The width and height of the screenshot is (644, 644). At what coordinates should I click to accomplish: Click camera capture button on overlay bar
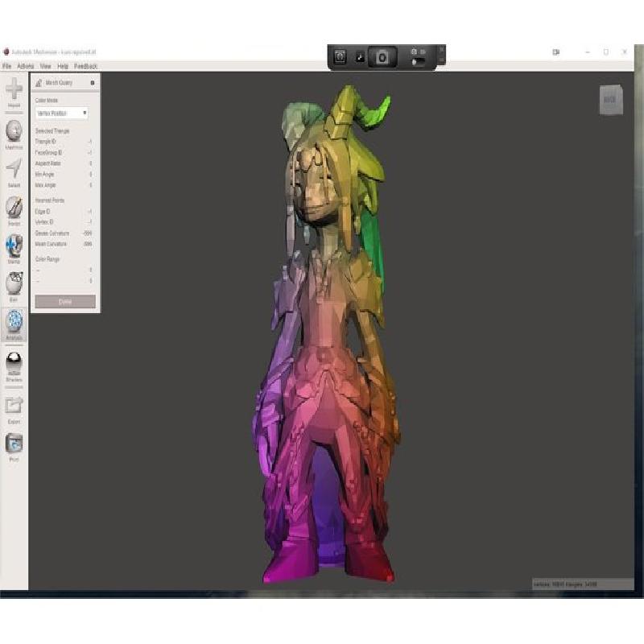tap(382, 56)
